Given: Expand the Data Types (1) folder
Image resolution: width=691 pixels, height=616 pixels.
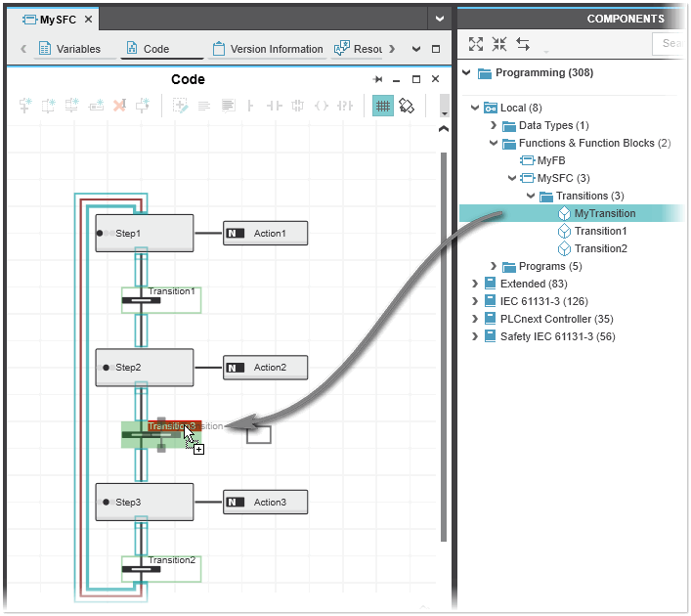Looking at the screenshot, I should point(494,125).
